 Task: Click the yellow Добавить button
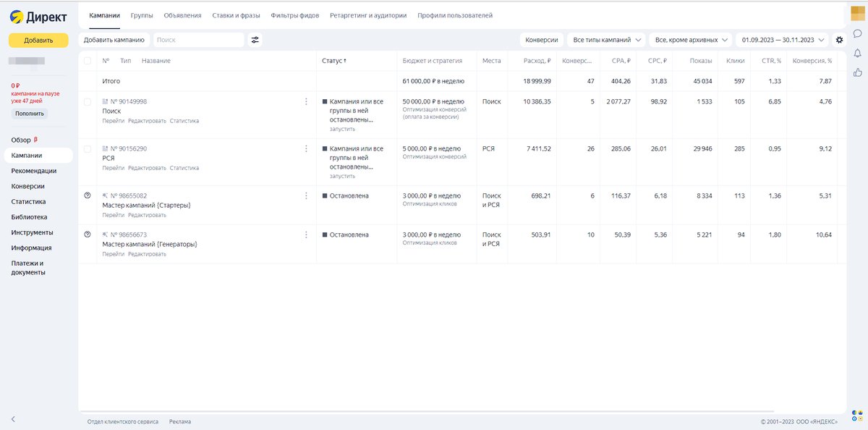(x=38, y=41)
